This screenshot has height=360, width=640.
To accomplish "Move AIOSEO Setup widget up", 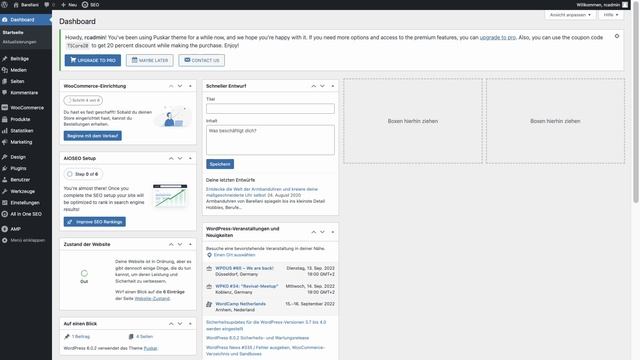I will click(171, 158).
